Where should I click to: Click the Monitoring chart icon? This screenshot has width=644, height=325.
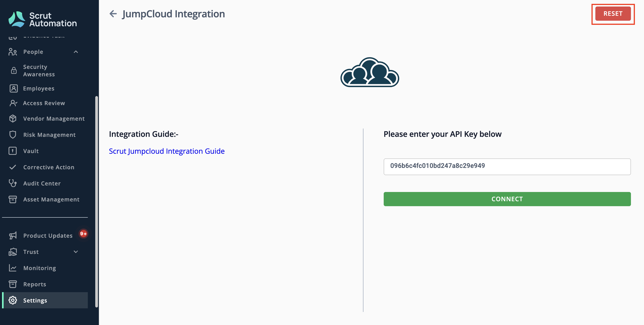point(13,268)
